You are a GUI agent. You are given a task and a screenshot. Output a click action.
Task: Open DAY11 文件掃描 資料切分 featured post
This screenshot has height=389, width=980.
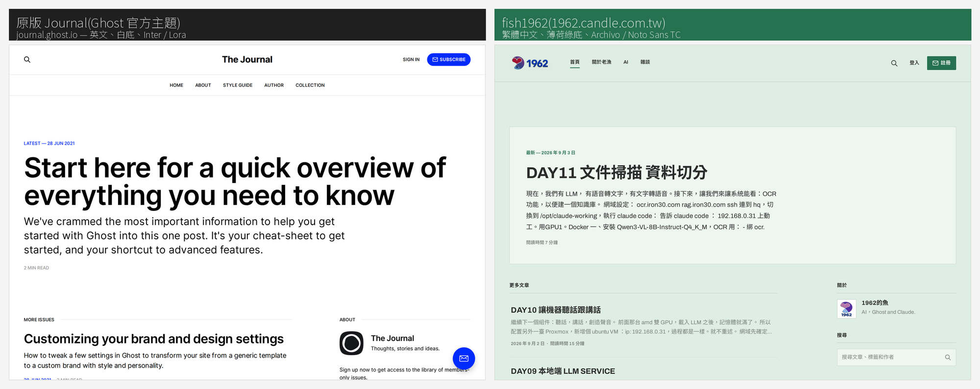pos(616,173)
